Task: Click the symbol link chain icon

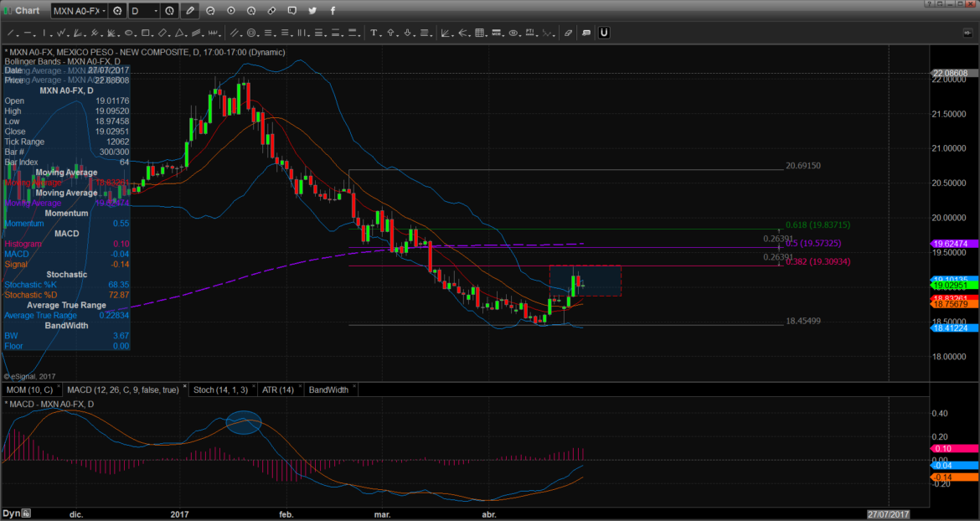Action: pos(271,11)
